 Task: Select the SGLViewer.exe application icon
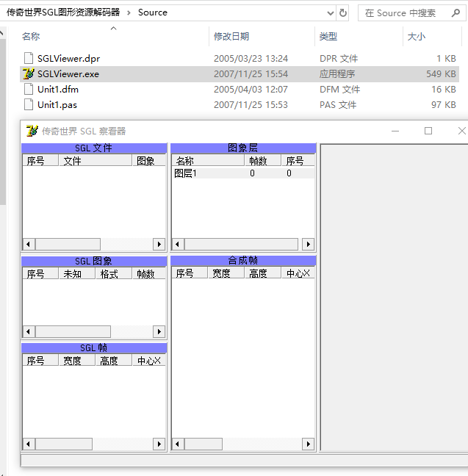(x=29, y=73)
